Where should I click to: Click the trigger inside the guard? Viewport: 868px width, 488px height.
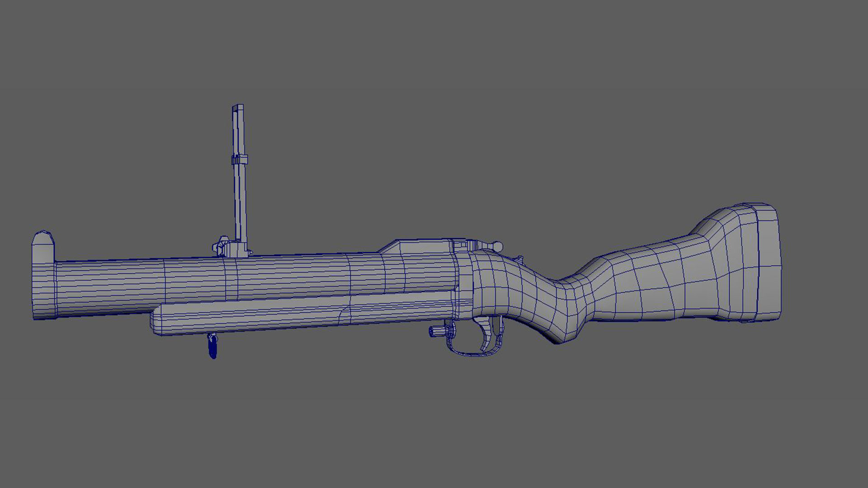coord(487,332)
